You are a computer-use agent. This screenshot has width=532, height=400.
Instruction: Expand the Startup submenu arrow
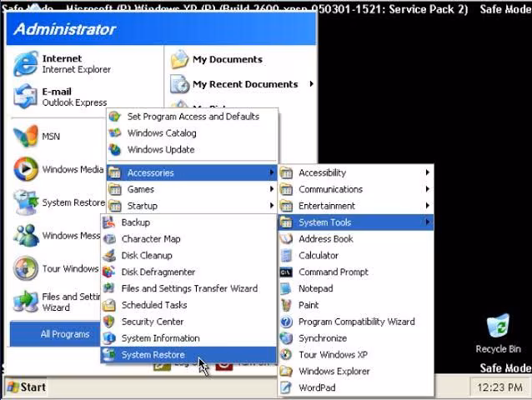tap(272, 206)
